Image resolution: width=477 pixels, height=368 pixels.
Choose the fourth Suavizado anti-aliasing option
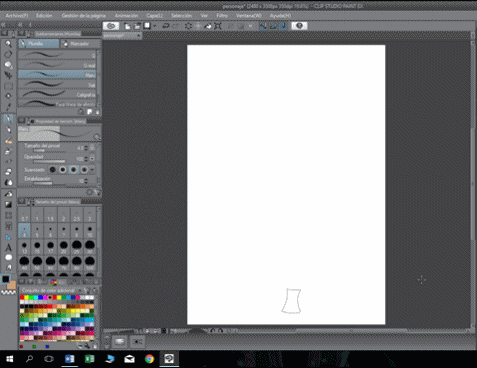84,170
